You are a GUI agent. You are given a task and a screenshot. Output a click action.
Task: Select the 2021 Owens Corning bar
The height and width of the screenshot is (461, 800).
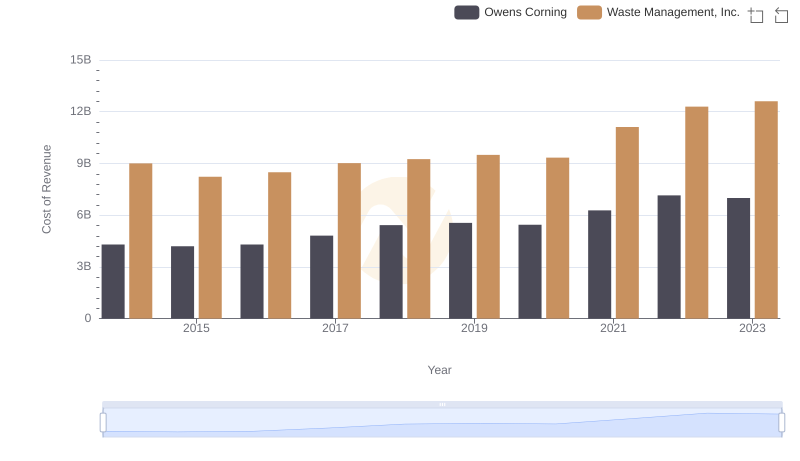pos(599,264)
